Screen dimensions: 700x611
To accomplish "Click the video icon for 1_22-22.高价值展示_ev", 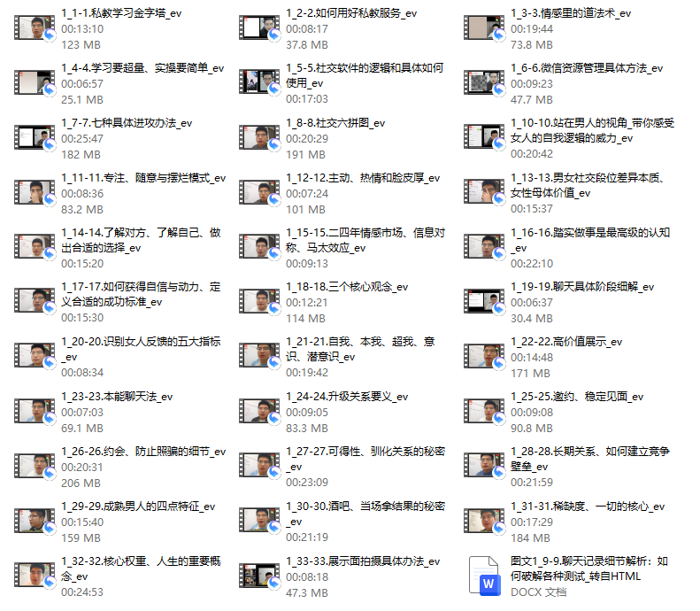I will [484, 357].
